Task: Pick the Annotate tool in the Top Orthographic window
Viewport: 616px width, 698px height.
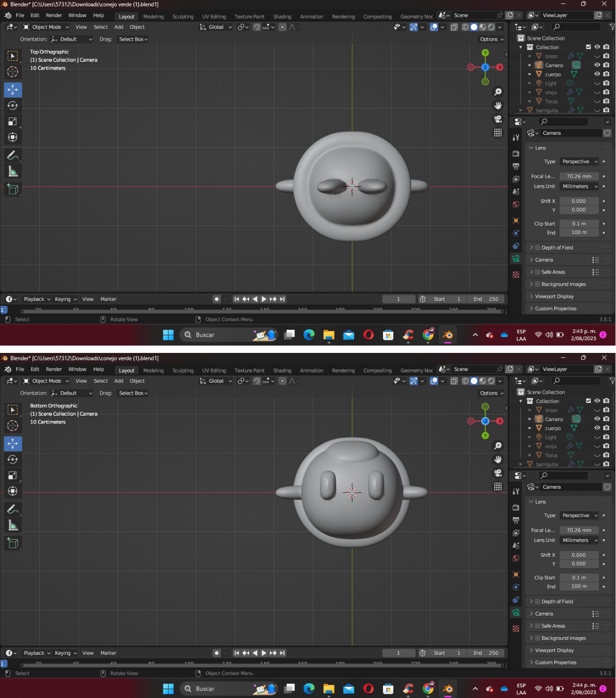Action: (x=13, y=155)
